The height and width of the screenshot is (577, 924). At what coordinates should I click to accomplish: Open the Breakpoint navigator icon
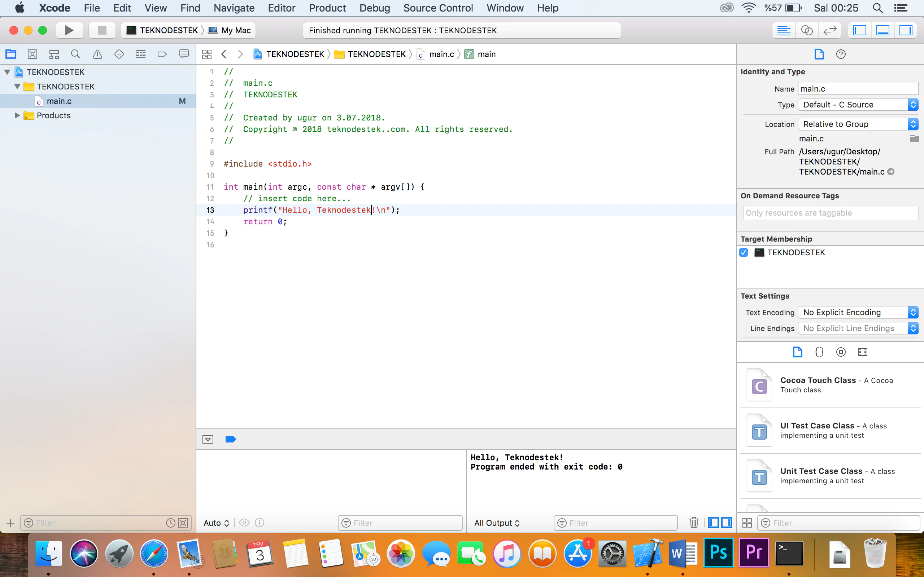[162, 54]
